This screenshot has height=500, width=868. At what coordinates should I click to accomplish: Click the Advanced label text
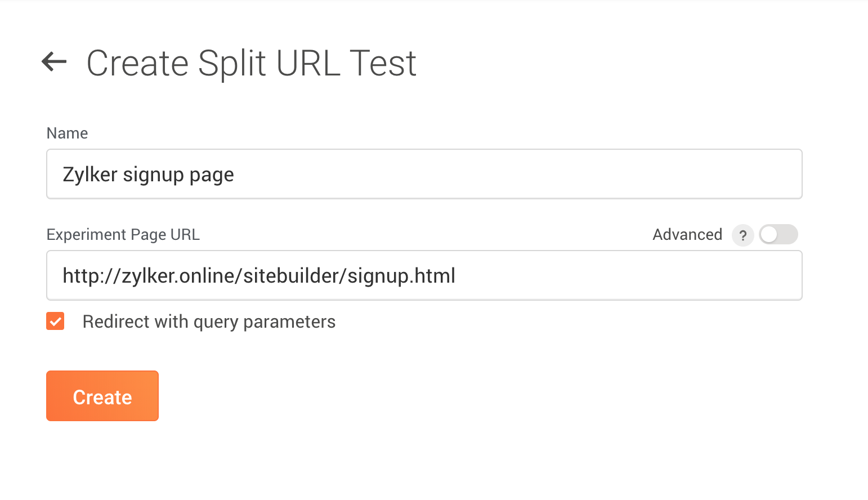[x=687, y=234]
